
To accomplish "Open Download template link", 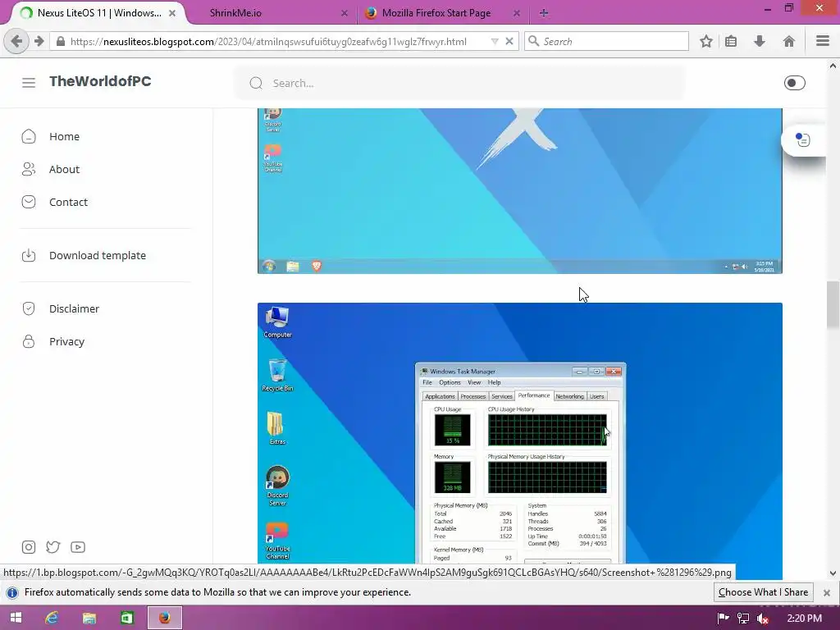I will pyautogui.click(x=98, y=256).
